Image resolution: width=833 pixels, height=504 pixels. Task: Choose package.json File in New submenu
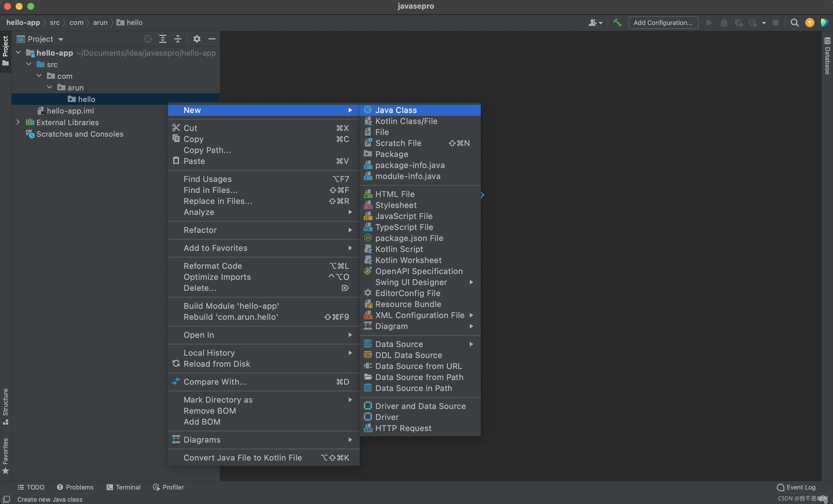[420, 238]
